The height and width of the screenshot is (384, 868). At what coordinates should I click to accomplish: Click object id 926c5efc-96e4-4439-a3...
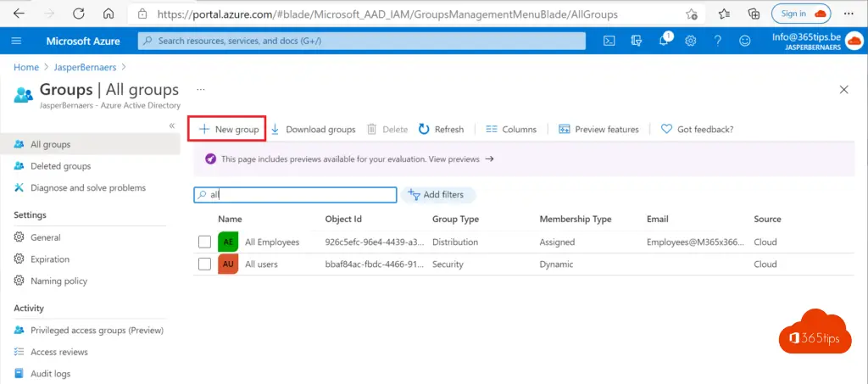[375, 242]
